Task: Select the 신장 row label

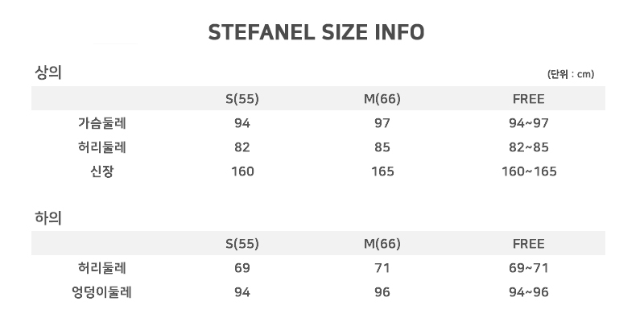Action: click(102, 171)
